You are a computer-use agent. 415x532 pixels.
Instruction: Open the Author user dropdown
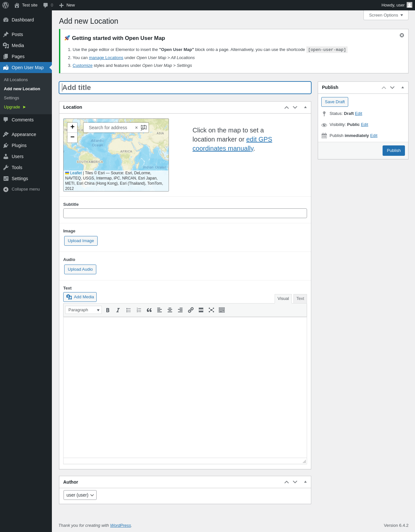(80, 495)
